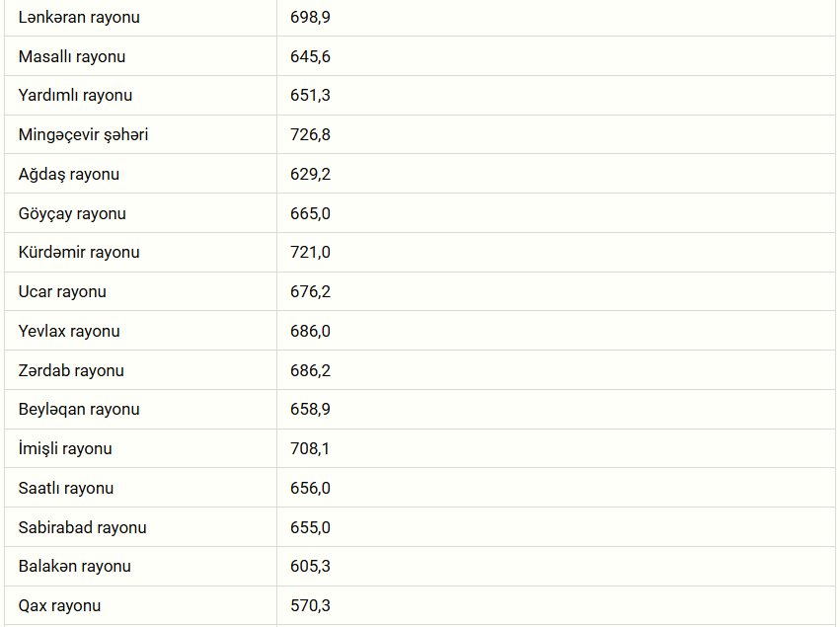
Task: Select the Ucar rayonu cell
Action: [62, 292]
